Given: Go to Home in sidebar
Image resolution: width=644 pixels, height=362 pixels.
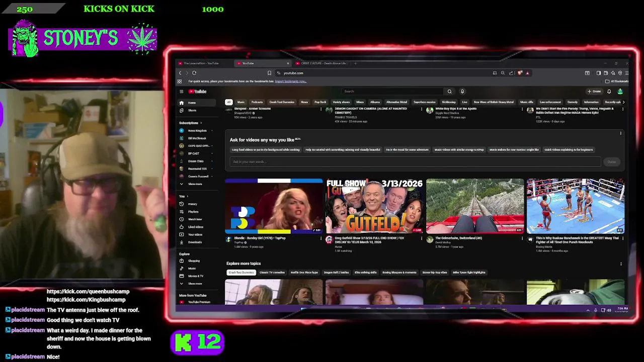Looking at the screenshot, I should click(196, 103).
